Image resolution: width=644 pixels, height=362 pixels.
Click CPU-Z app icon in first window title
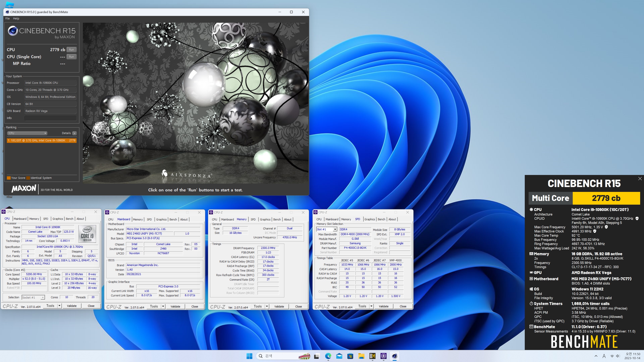pyautogui.click(x=4, y=212)
